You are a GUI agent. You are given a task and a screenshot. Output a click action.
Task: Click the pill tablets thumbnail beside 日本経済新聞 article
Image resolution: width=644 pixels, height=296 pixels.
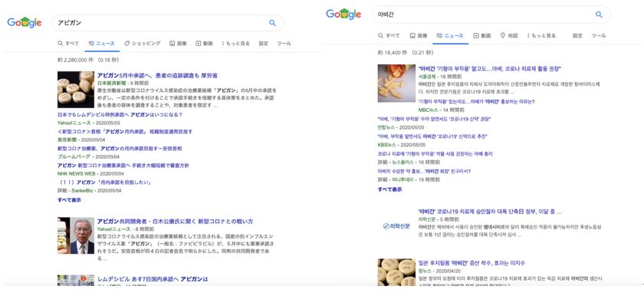click(76, 90)
